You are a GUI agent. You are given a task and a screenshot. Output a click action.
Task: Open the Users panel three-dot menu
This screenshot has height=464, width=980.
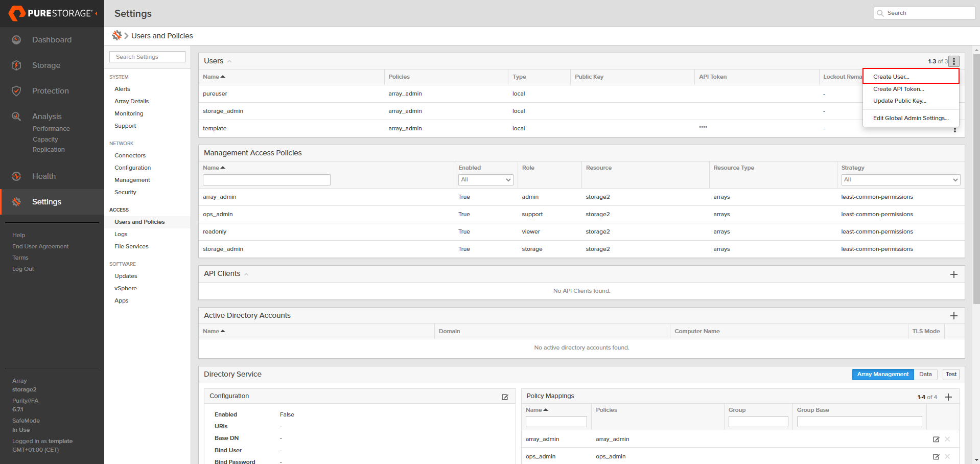[x=954, y=61]
